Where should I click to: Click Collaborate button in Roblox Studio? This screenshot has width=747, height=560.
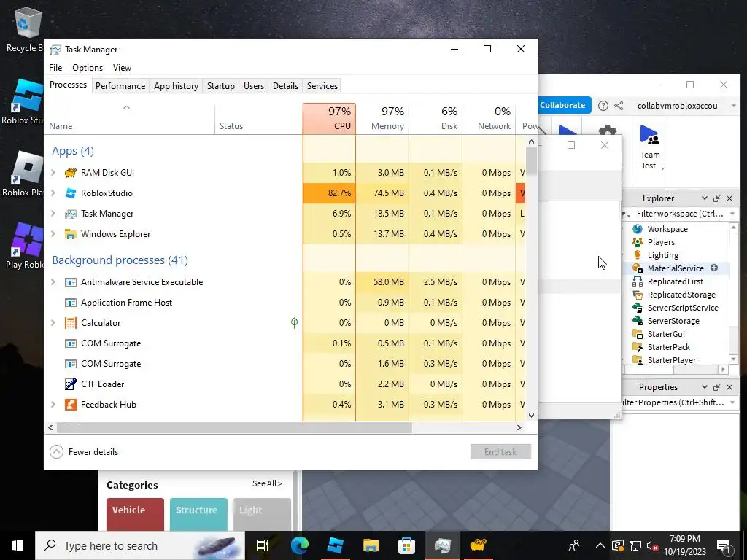[562, 105]
